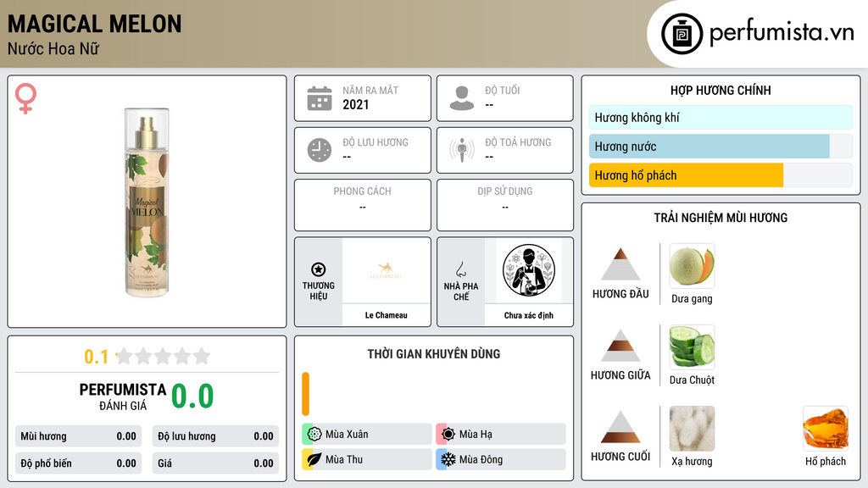Click the 0.1 user rating value

click(x=96, y=357)
